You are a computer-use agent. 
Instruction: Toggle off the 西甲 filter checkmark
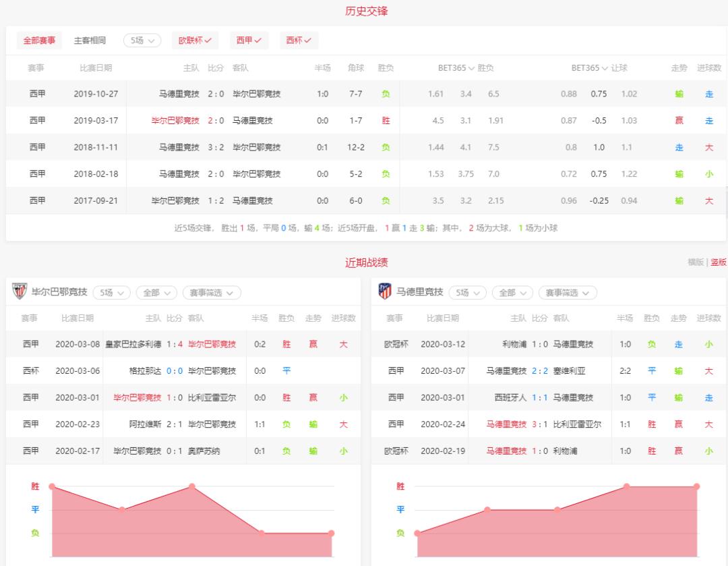coord(257,40)
